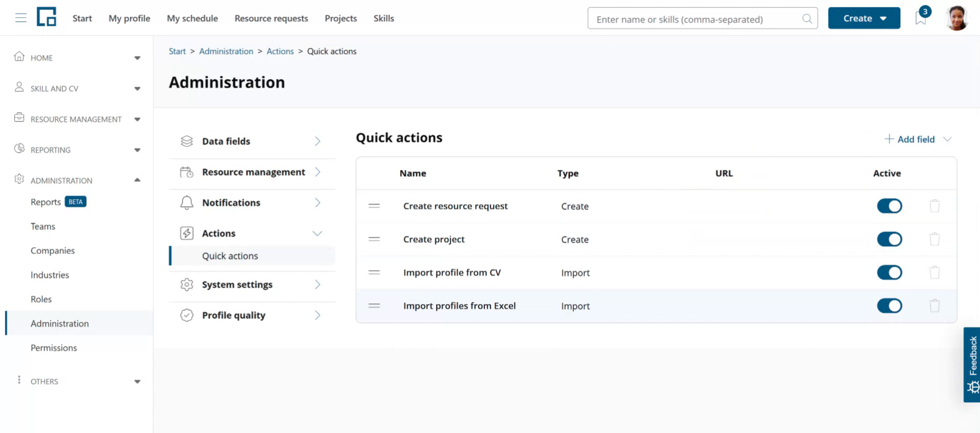Open Projects in top navigation
The width and height of the screenshot is (980, 433).
341,18
